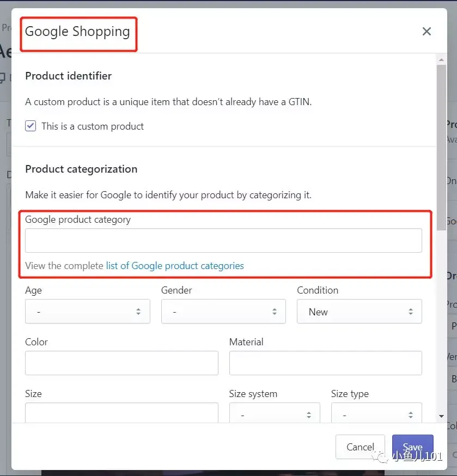Click the Age dropdown stepper arrows
Viewport: 457px width, 476px height.
click(138, 312)
